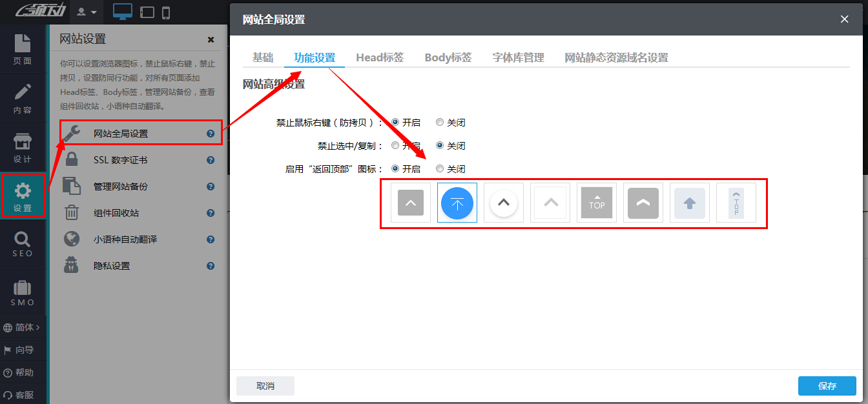Choose 关闭 for 启用返回顶部图标
The image size is (868, 404).
pos(440,168)
